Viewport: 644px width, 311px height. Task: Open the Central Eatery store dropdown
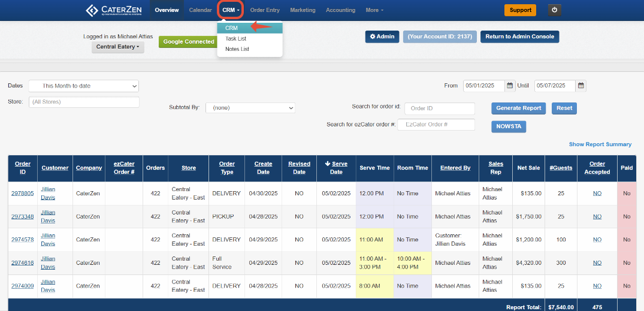point(118,47)
